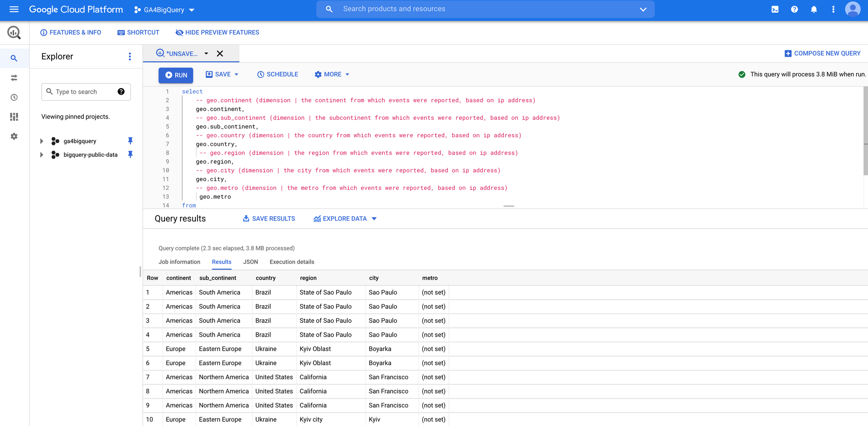Expand the search bar dropdown chevron
The height and width of the screenshot is (426, 868).
point(643,9)
